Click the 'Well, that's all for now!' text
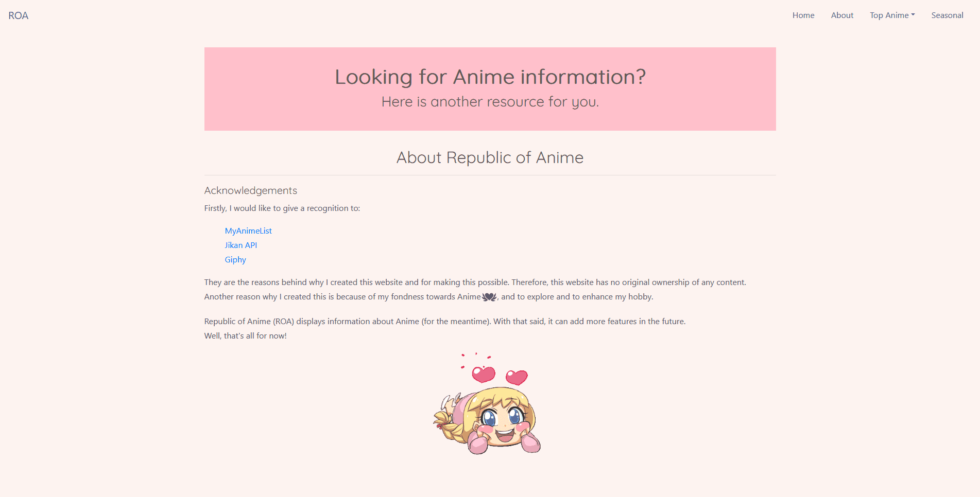Viewport: 980px width, 497px height. coord(245,336)
